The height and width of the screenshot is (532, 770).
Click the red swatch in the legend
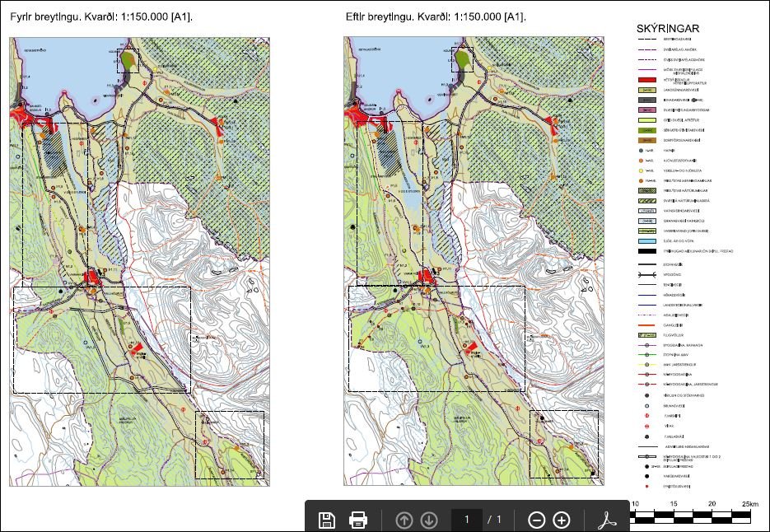[x=647, y=80]
